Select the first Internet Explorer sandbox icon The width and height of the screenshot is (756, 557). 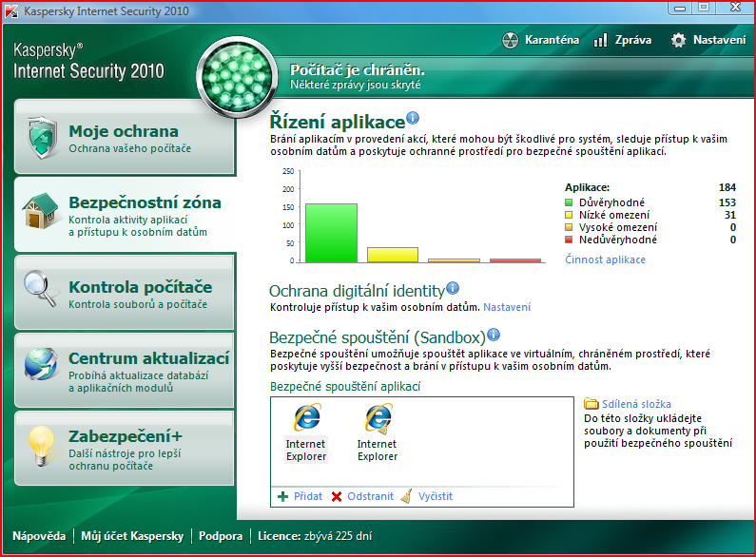point(306,417)
